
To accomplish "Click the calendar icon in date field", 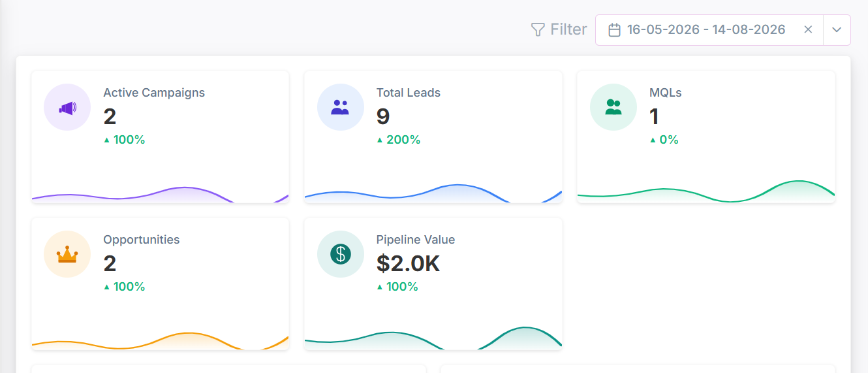I will [614, 30].
